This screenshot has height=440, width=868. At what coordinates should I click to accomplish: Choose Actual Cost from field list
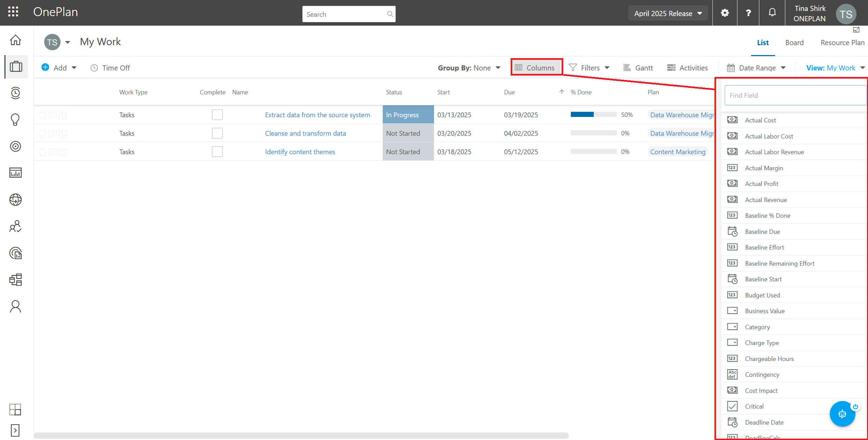pos(793,120)
